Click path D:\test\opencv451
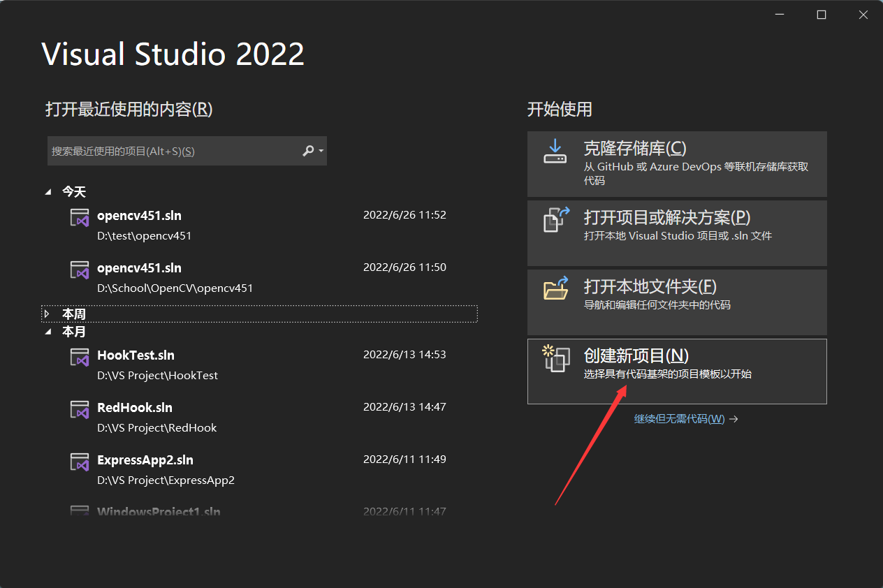The image size is (883, 588). tap(144, 236)
